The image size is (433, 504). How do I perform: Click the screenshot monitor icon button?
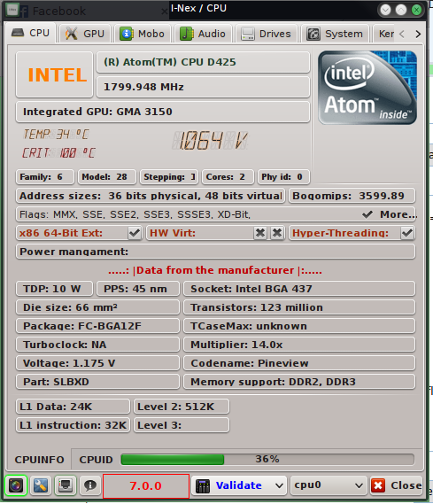point(66,485)
